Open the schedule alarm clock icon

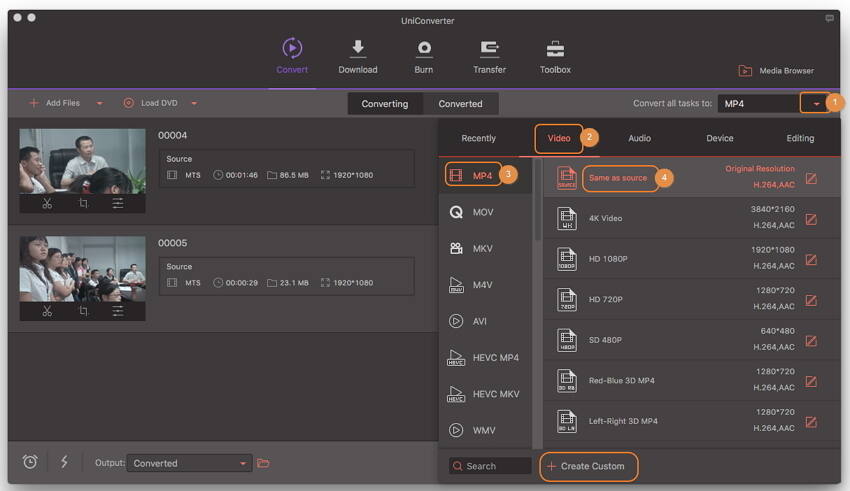pos(30,462)
